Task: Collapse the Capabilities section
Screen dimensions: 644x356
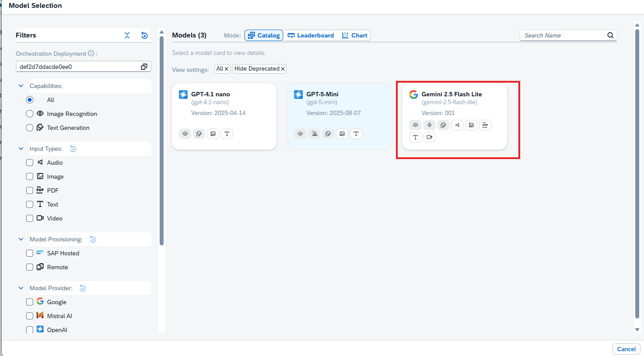Action: pos(21,86)
